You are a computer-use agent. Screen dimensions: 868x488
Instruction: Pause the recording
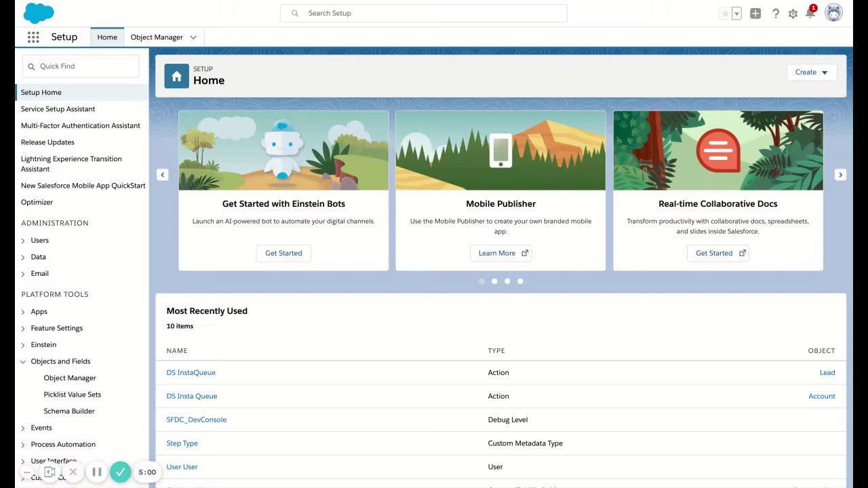[x=97, y=472]
